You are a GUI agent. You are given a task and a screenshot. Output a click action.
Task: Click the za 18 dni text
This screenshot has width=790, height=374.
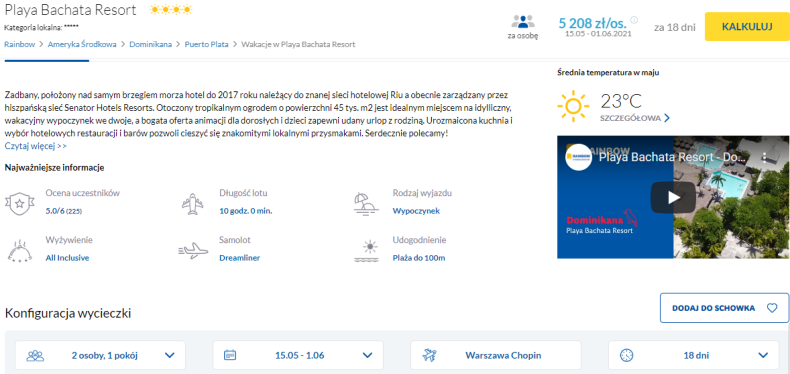(675, 27)
